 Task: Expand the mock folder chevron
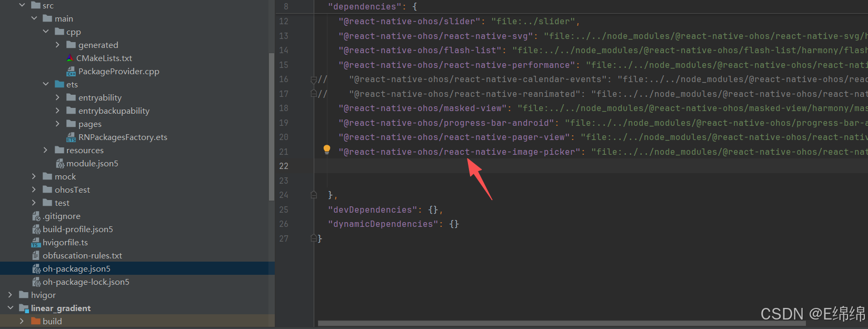coord(34,176)
